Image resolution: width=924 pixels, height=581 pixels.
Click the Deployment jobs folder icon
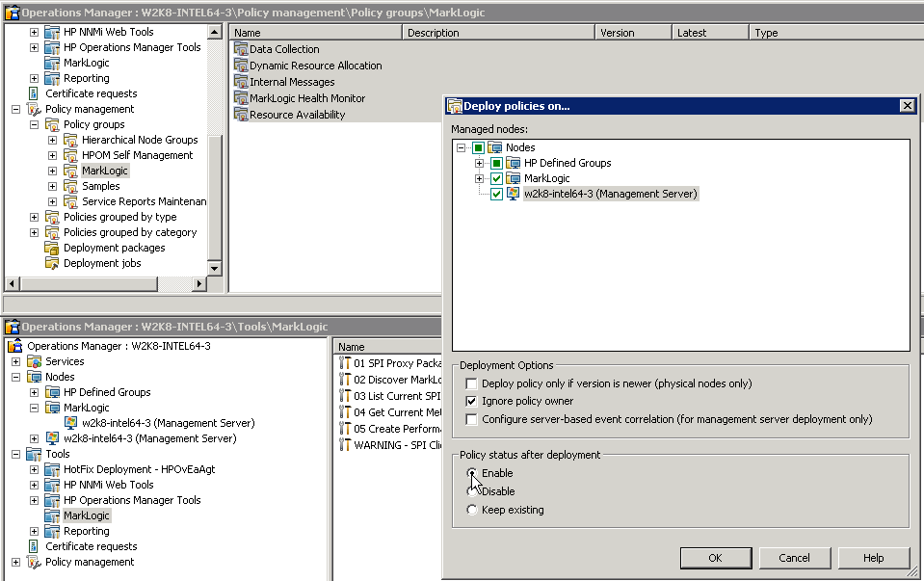[53, 263]
